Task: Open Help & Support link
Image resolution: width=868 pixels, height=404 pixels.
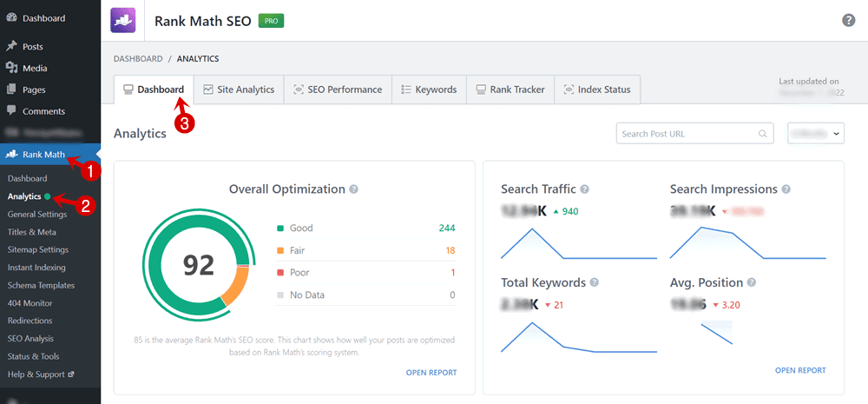Action: coord(36,374)
